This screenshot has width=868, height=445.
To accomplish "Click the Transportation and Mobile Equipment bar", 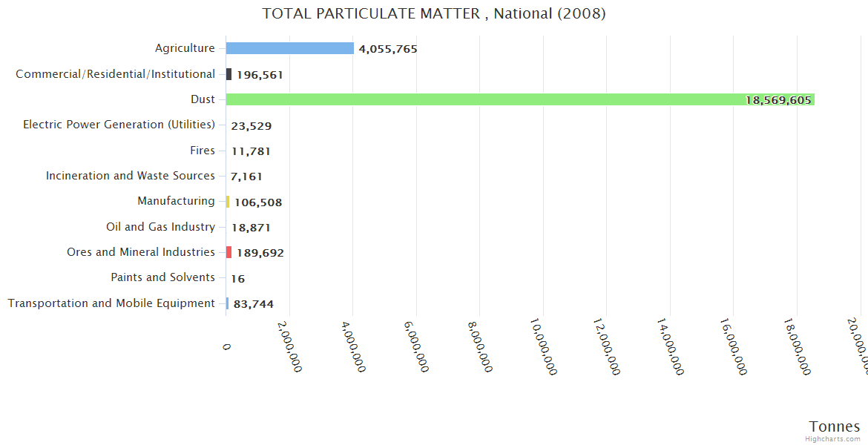I will click(227, 303).
